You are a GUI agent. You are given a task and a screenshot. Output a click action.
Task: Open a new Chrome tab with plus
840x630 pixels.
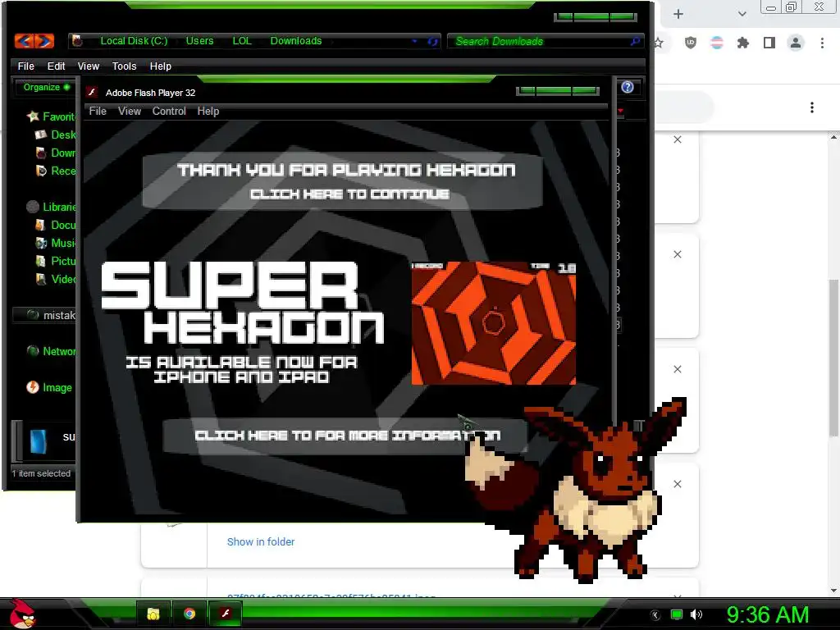pyautogui.click(x=678, y=14)
